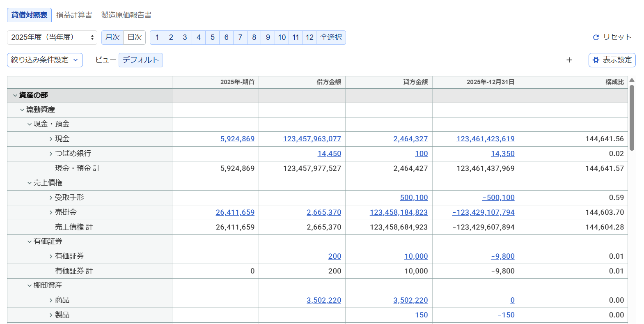The image size is (644, 324).
Task: Click the scrollbar up arrow
Action: [632, 80]
